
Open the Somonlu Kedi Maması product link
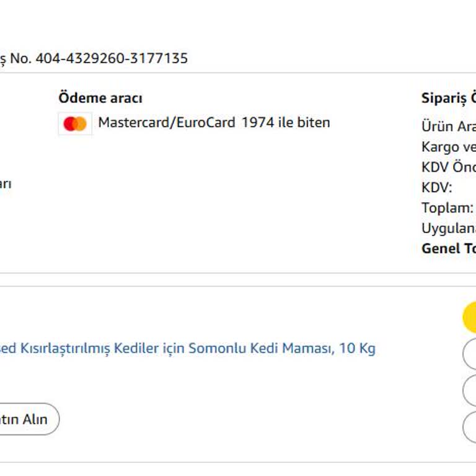point(187,348)
